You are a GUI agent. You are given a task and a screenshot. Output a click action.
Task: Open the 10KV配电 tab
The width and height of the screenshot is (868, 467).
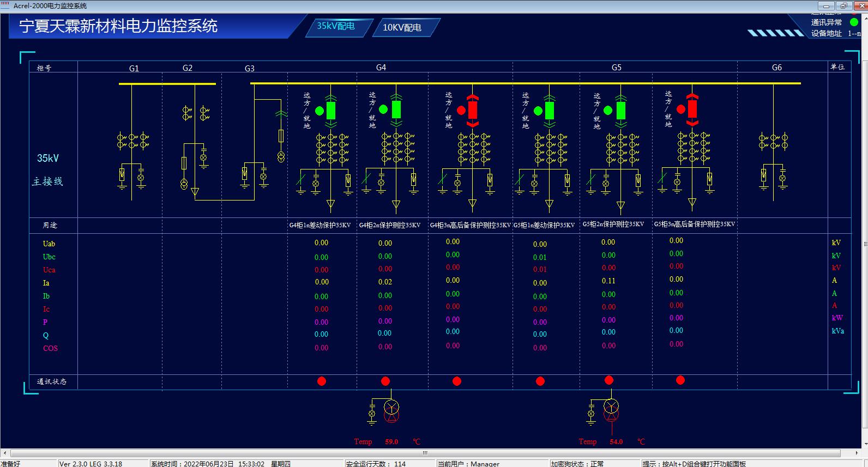402,28
